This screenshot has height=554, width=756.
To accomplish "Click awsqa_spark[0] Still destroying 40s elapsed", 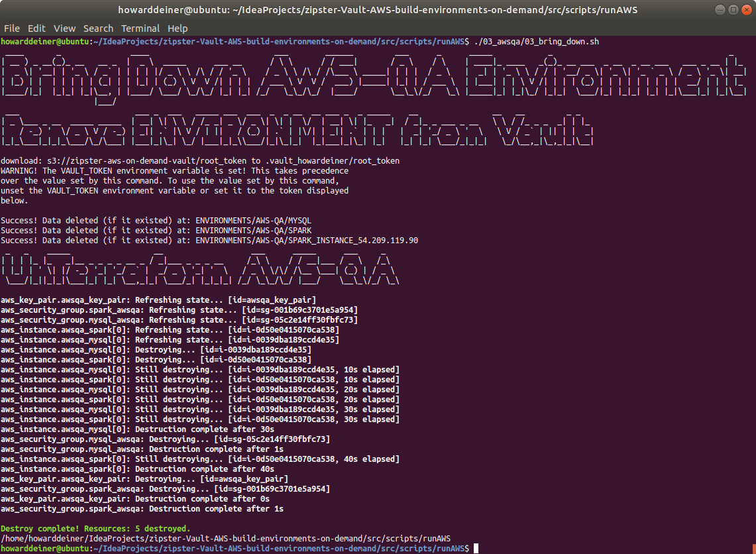I will coord(200,459).
